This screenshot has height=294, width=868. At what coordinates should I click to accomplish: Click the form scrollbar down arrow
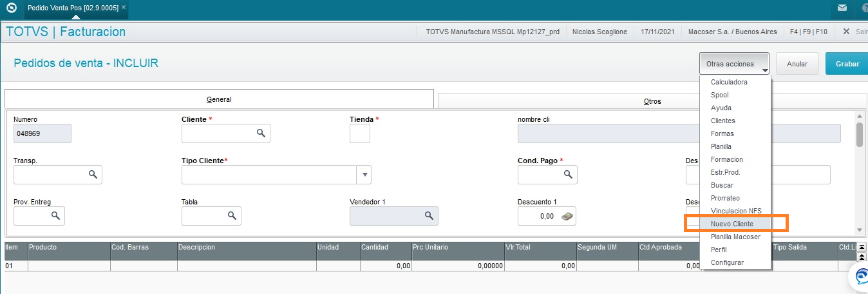[859, 230]
